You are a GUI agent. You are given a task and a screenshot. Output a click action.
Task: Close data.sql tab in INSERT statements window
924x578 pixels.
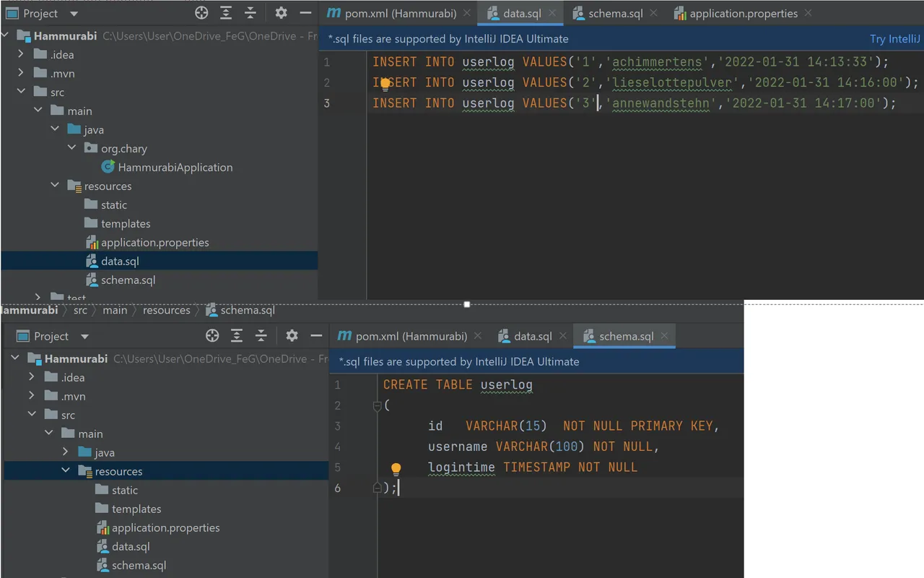click(x=552, y=13)
